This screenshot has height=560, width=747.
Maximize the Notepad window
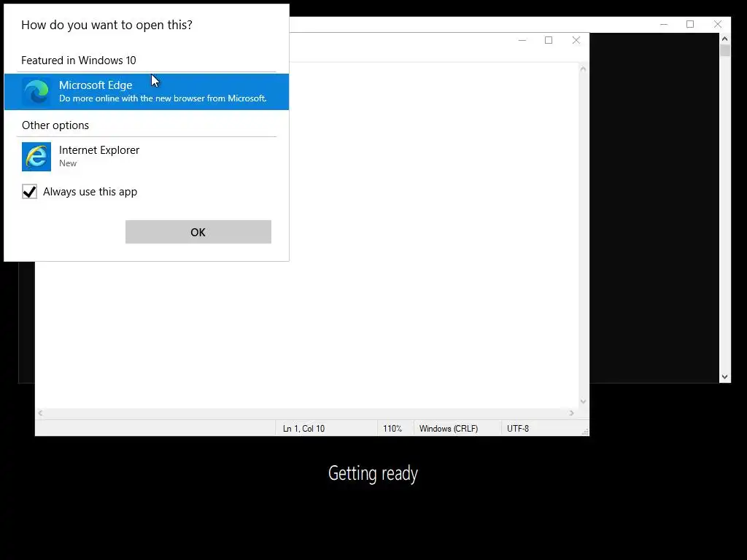click(549, 41)
